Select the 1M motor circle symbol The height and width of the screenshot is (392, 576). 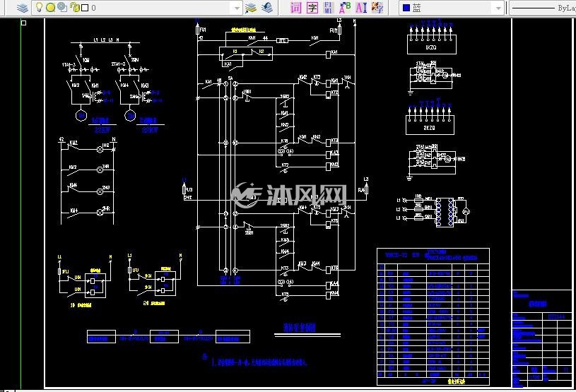click(81, 116)
